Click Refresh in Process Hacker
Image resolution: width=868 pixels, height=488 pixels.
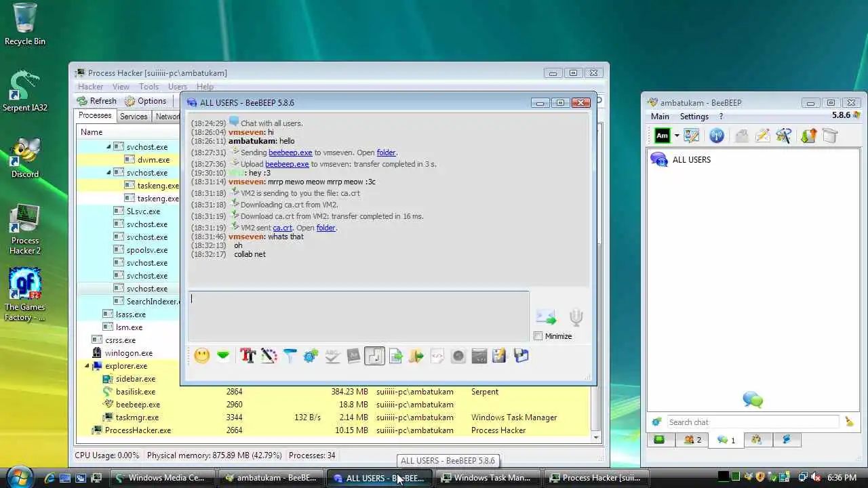(x=96, y=101)
